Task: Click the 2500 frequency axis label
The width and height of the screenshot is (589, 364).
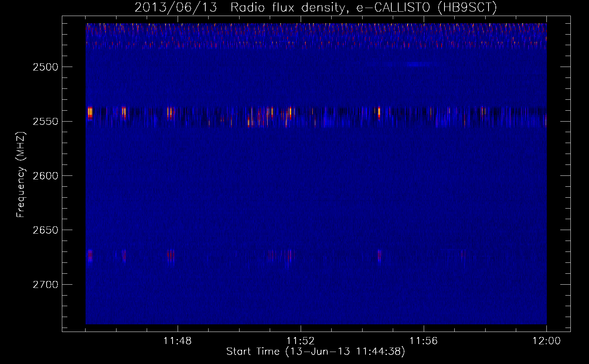Action: pos(46,67)
